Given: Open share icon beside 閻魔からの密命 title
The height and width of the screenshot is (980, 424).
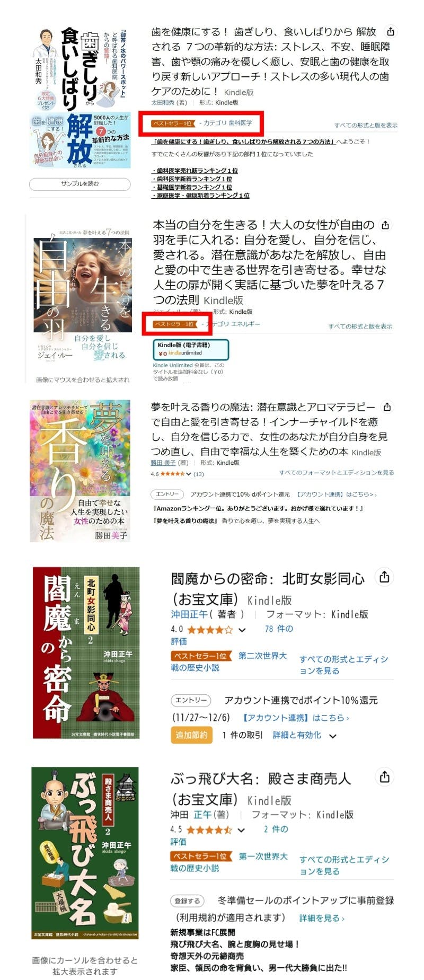Looking at the screenshot, I should [384, 577].
